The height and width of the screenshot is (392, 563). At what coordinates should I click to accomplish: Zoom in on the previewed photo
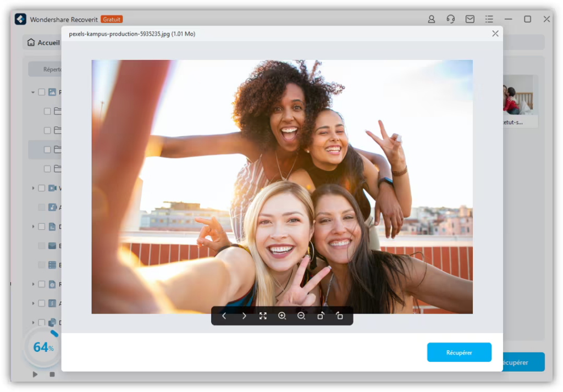pyautogui.click(x=282, y=316)
